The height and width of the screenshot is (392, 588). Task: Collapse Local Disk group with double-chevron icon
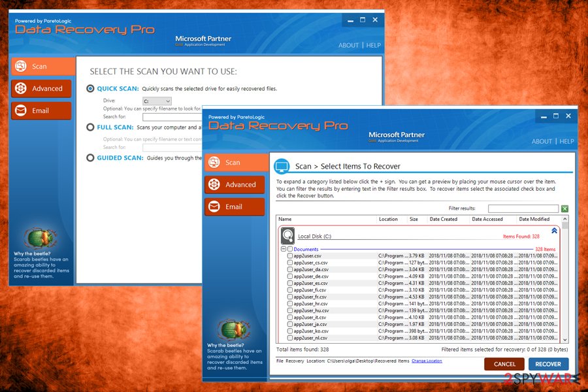554,231
